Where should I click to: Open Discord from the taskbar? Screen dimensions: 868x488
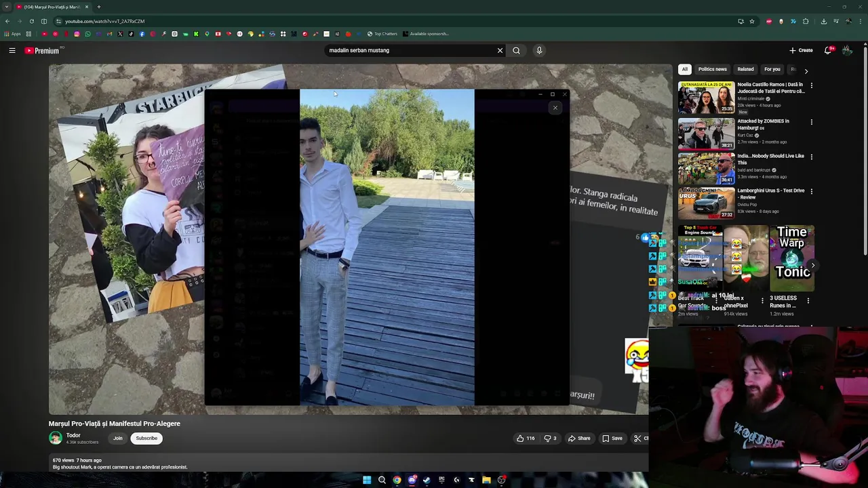click(412, 480)
